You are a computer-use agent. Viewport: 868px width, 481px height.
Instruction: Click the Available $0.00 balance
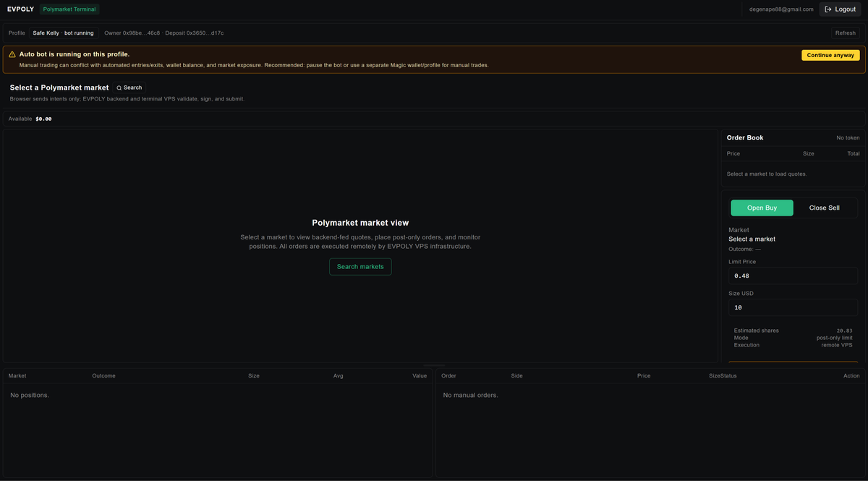coord(30,119)
